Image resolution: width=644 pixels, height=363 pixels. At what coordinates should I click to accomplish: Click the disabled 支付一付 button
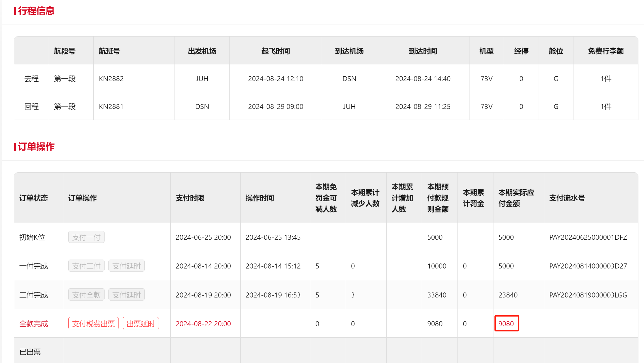[86, 237]
